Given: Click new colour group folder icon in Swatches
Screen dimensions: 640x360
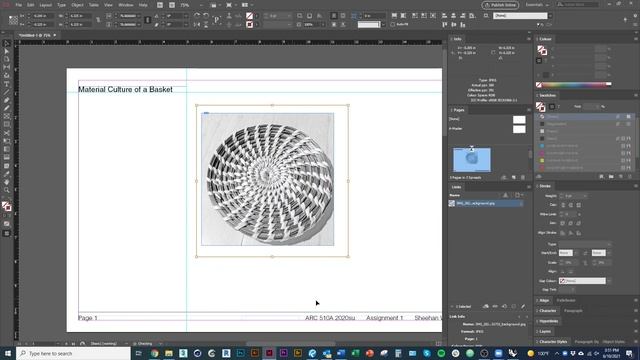Looking at the screenshot, I should tap(611, 176).
